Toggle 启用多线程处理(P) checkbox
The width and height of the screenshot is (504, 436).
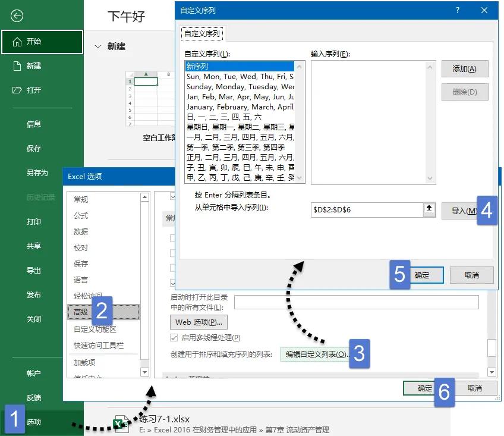(174, 337)
